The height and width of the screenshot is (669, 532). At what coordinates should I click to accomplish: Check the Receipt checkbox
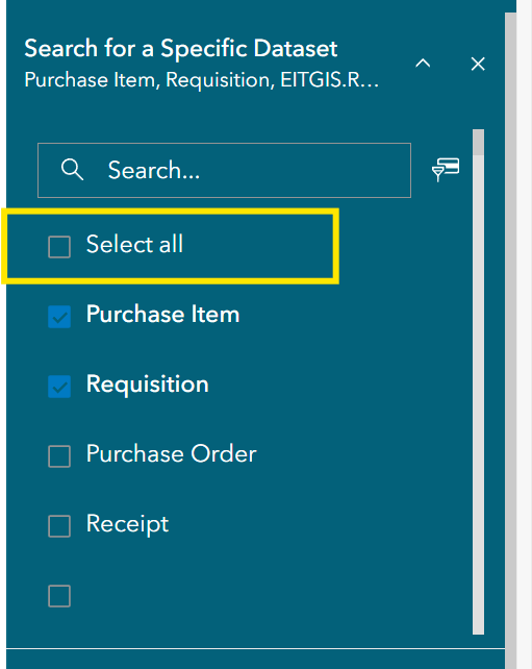click(59, 526)
